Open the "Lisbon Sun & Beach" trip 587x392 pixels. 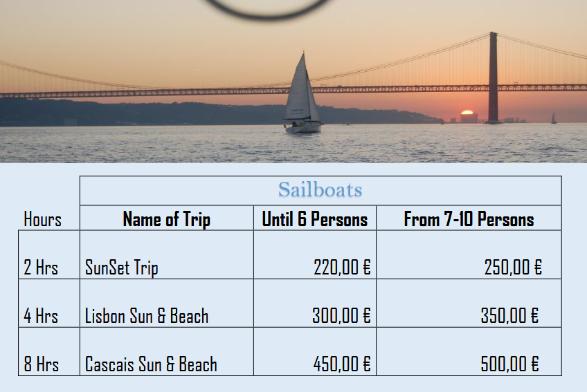point(146,316)
